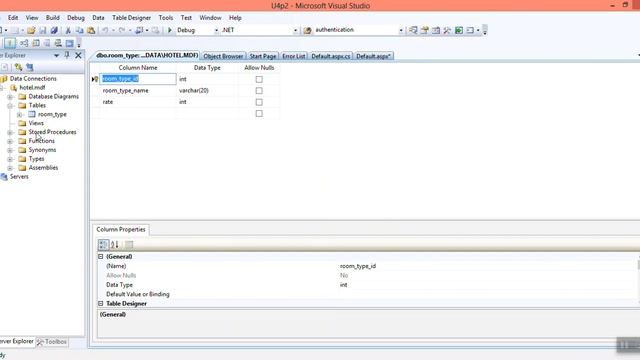Select the hotel.mdf data connection
The height and width of the screenshot is (360, 640).
(32, 88)
